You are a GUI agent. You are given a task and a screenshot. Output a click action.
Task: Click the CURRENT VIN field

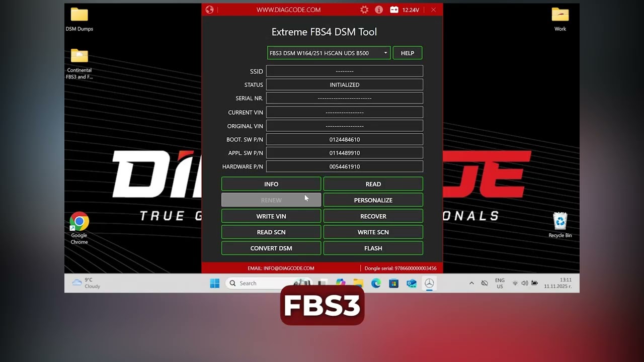[x=345, y=112]
